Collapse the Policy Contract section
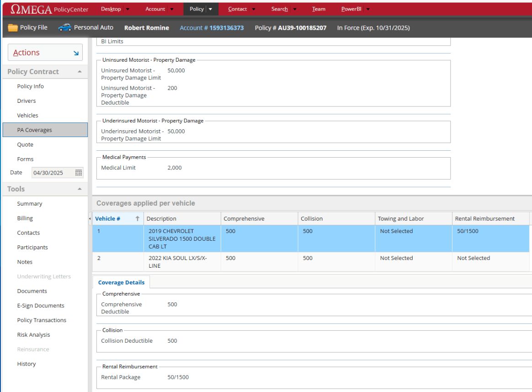The image size is (532, 392). click(80, 72)
